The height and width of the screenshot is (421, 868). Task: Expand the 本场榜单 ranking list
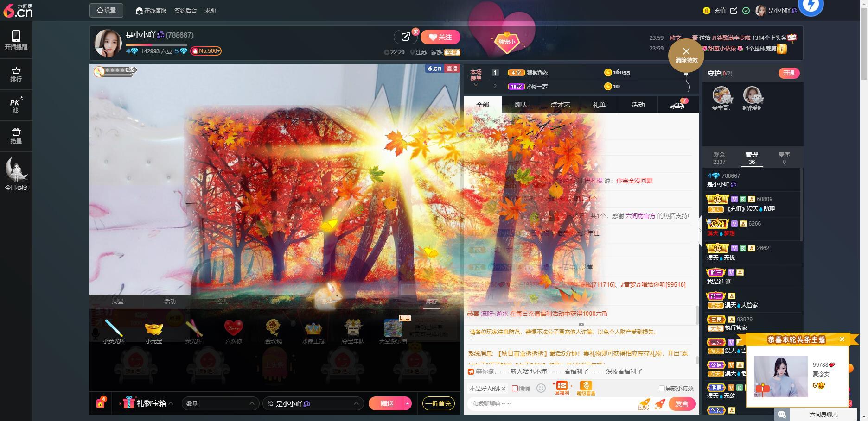pos(476,78)
